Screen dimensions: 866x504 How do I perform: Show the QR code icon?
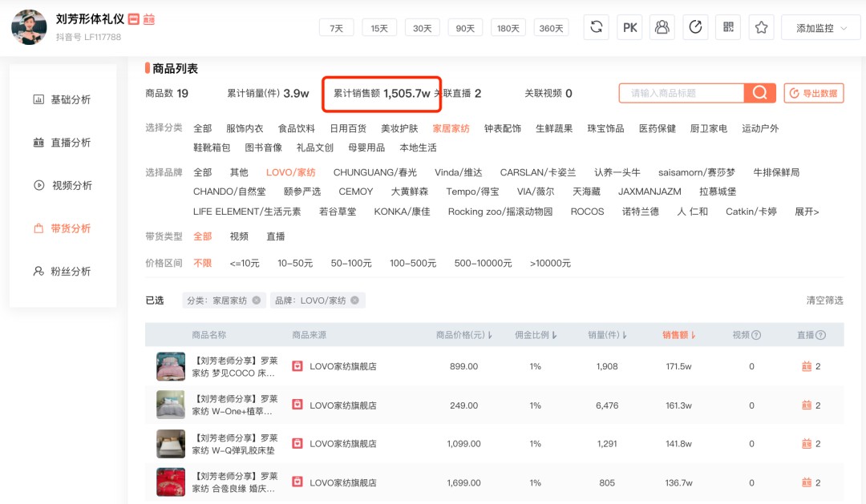point(728,27)
